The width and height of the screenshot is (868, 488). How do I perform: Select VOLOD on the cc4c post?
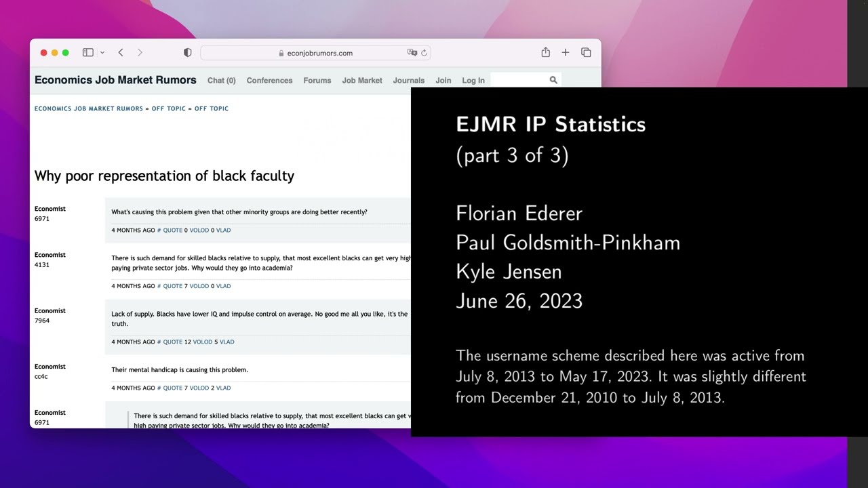pyautogui.click(x=199, y=388)
